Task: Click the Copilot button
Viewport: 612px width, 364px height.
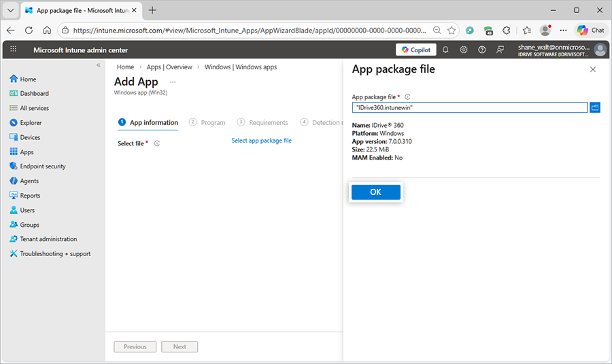Action: point(415,50)
